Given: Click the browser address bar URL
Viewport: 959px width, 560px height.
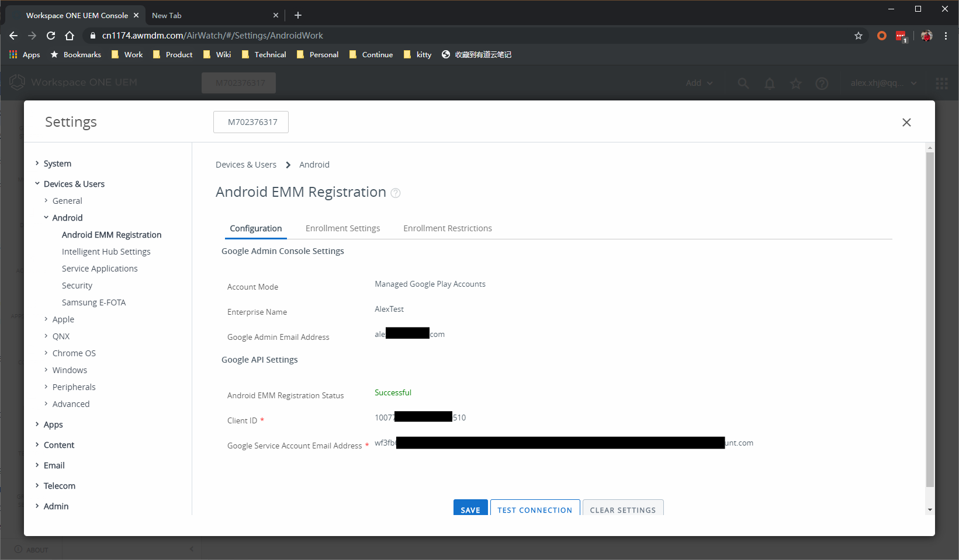Looking at the screenshot, I should point(213,36).
